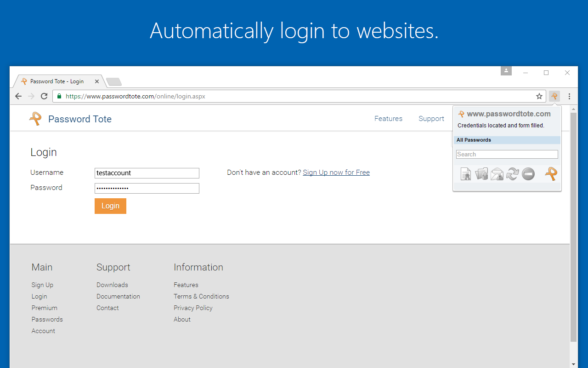
Task: Open the Sign Up footer link
Action: [42, 285]
